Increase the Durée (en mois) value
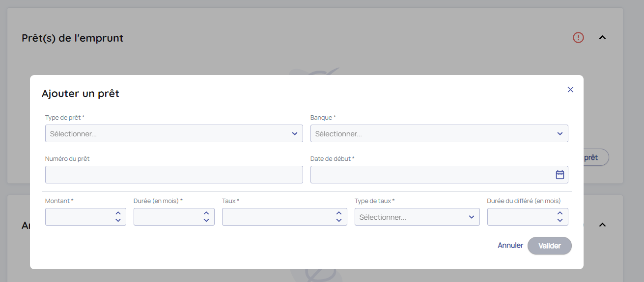This screenshot has width=644, height=282. click(x=206, y=213)
